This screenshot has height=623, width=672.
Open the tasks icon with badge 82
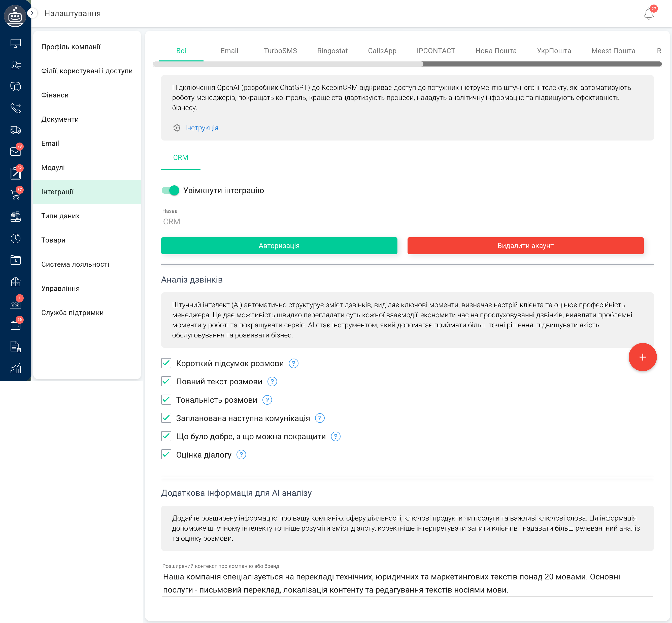pos(16,172)
